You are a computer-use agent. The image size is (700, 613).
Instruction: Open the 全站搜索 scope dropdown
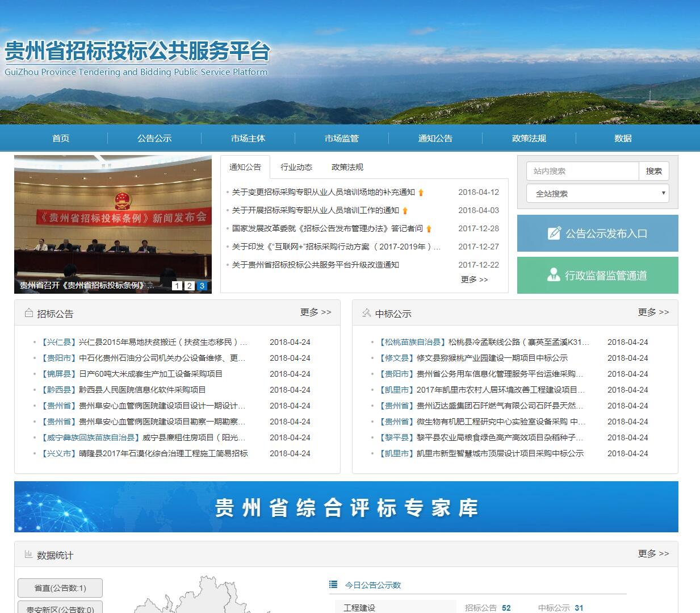pos(597,193)
